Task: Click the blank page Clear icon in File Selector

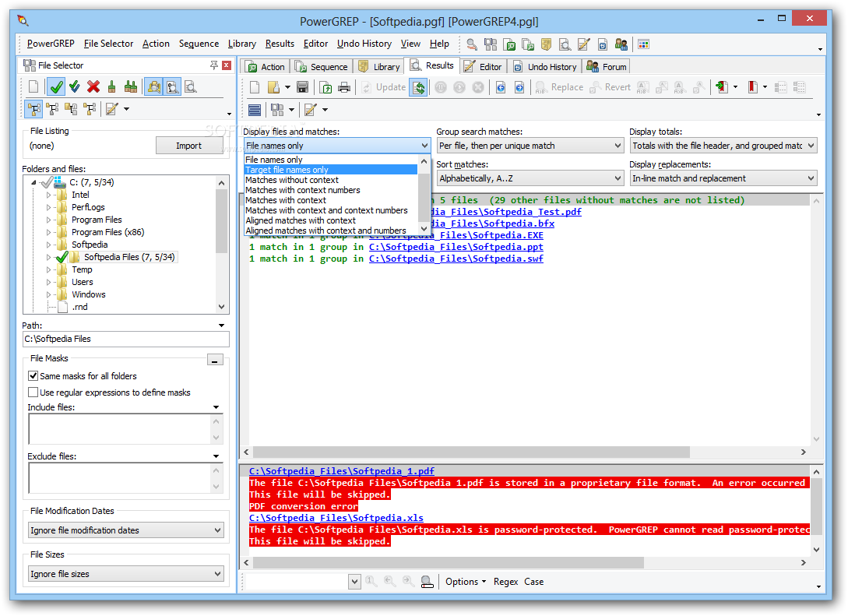Action: click(x=33, y=86)
